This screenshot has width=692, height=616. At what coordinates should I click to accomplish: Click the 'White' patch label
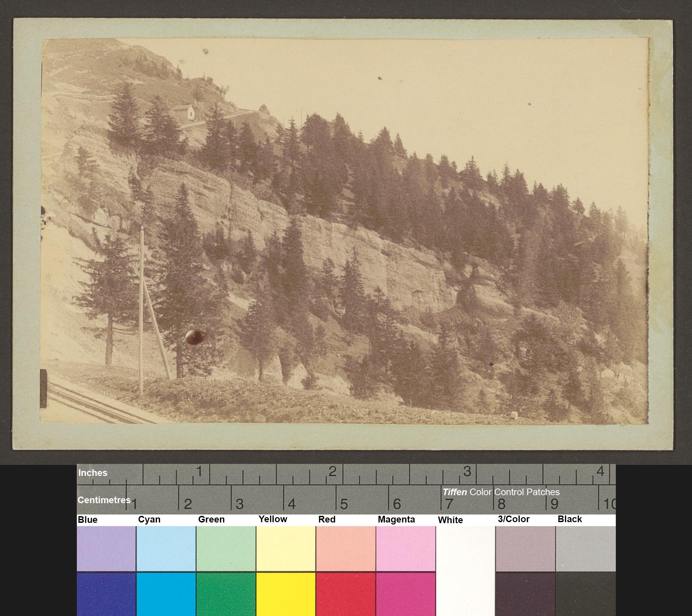pos(450,520)
